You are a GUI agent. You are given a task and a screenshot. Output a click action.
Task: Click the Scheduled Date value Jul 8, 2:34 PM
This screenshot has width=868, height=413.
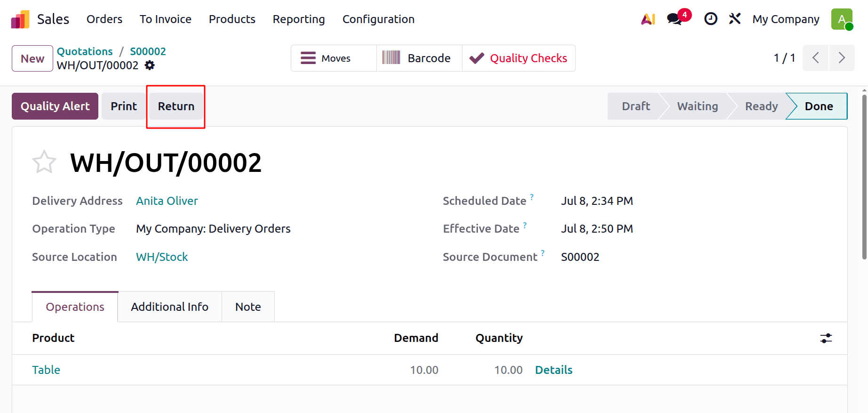tap(597, 201)
